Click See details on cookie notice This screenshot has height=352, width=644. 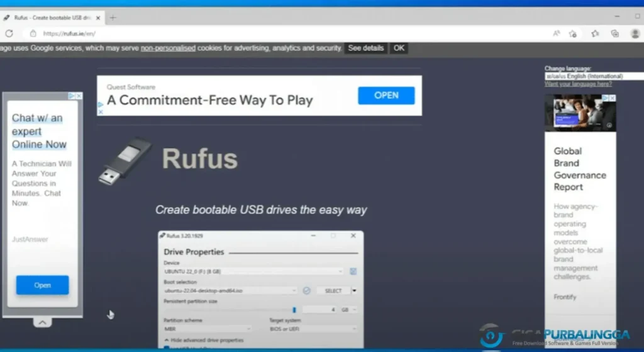click(x=365, y=48)
